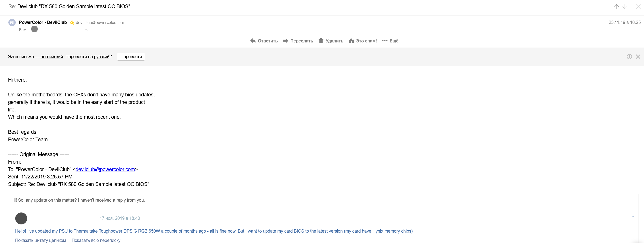Go to next message with down arrow
This screenshot has width=644, height=243.
625,6
